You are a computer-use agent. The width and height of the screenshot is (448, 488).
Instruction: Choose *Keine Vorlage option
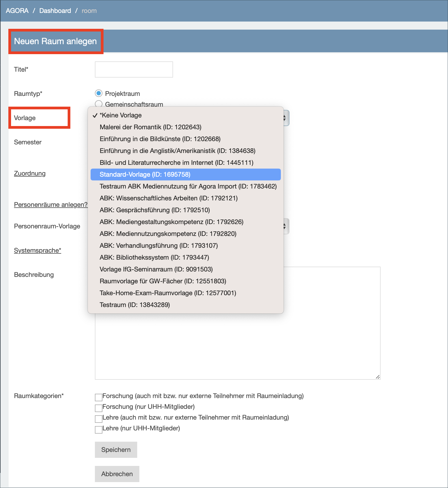186,115
